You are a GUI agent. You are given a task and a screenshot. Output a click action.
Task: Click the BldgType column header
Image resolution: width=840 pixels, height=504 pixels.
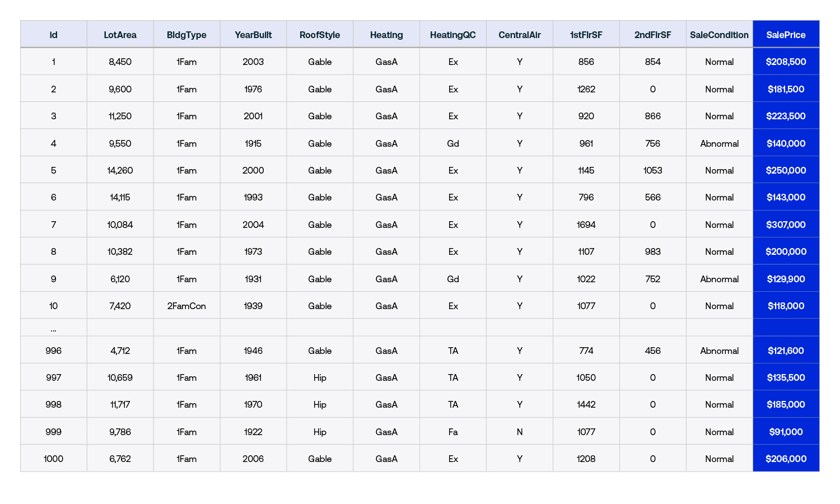186,35
